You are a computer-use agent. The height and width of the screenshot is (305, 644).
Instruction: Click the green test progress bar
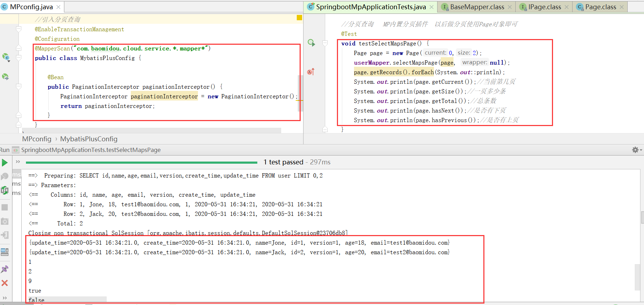[x=141, y=162]
